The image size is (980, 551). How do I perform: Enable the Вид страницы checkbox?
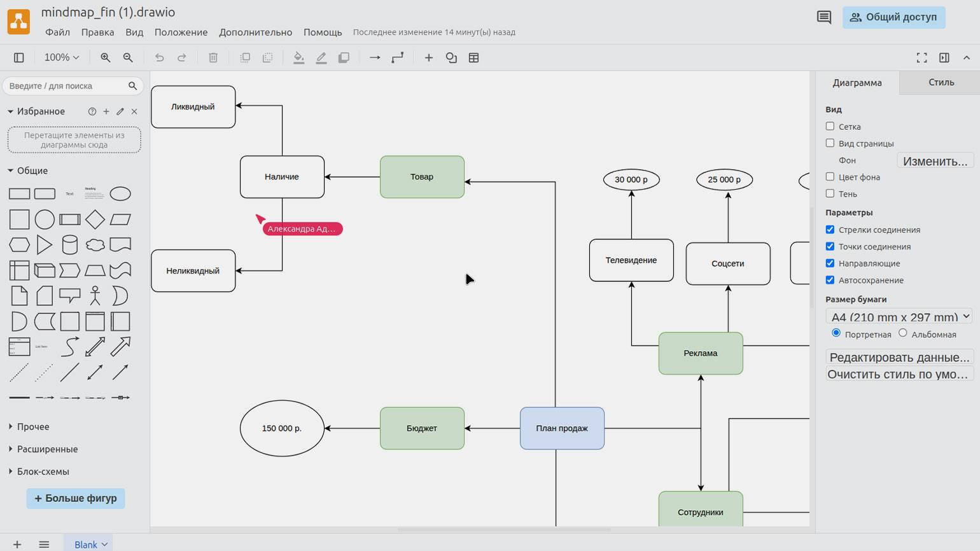click(x=830, y=143)
